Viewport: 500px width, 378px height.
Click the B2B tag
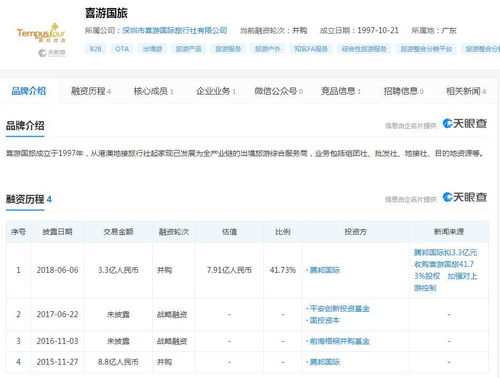tap(95, 49)
